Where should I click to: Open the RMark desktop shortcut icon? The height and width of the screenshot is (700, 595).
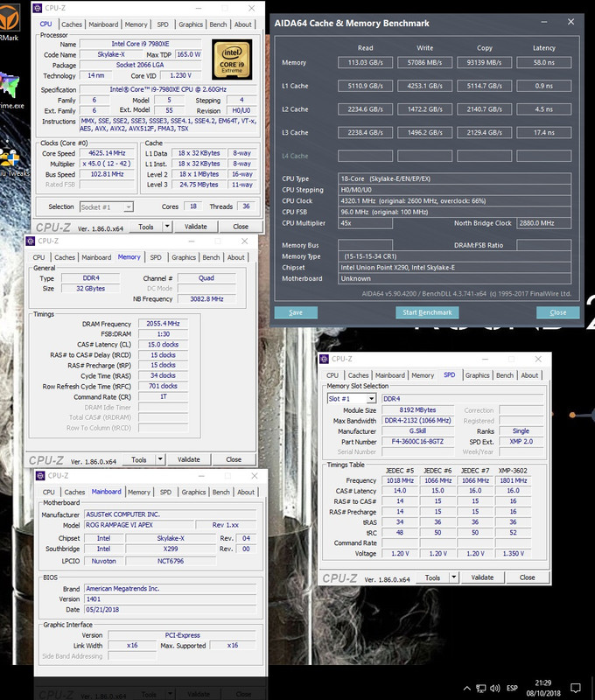(x=9, y=23)
